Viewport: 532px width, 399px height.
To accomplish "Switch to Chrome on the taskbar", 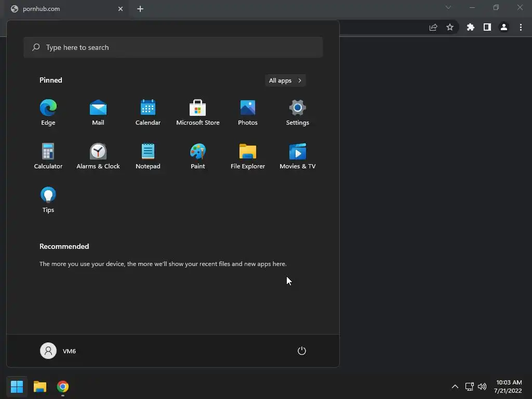I will (x=63, y=387).
